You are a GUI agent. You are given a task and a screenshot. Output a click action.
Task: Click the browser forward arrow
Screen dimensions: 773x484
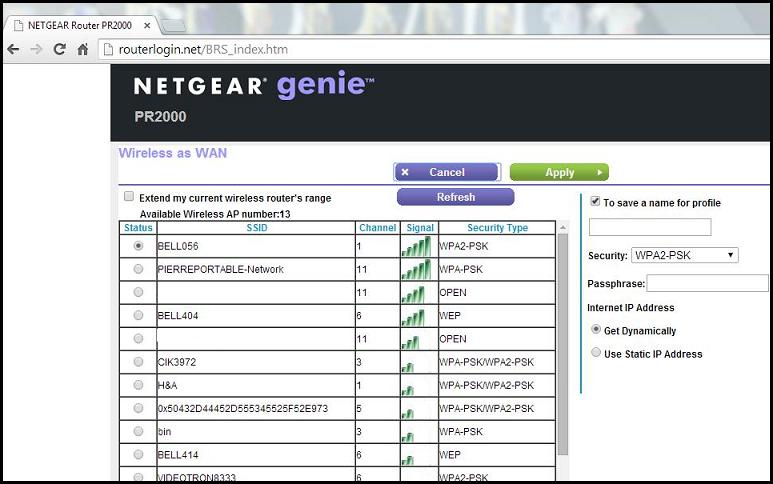pyautogui.click(x=37, y=49)
